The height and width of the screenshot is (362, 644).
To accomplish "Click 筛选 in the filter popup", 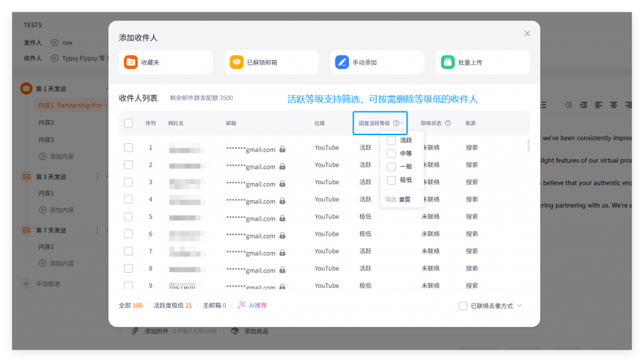I will point(391,199).
